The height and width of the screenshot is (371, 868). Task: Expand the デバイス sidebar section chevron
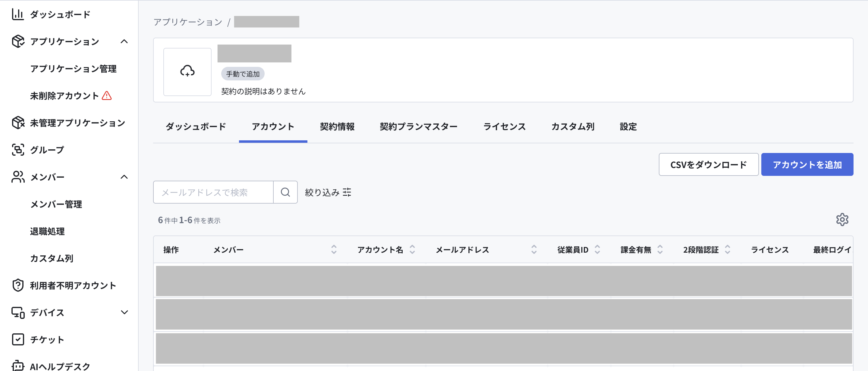click(124, 312)
